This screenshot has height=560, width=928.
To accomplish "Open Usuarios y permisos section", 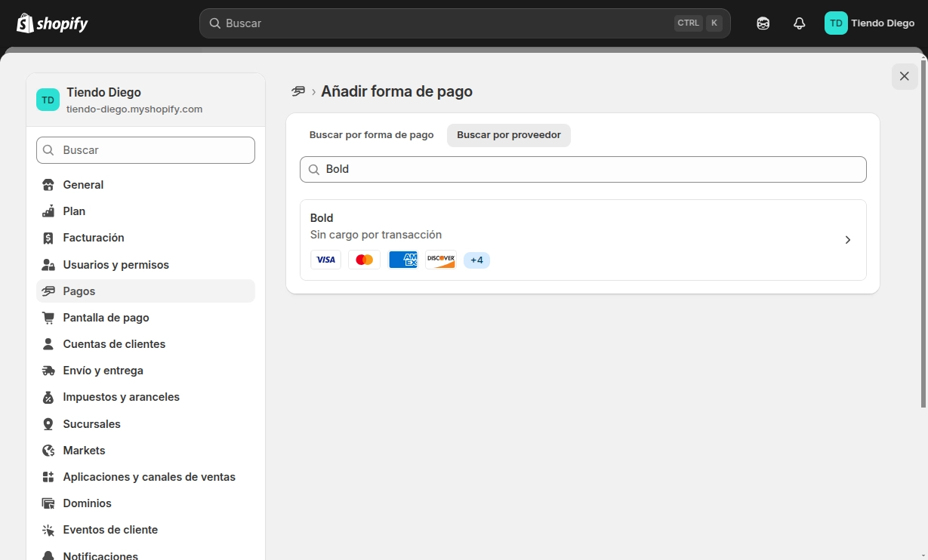I will coord(116,265).
